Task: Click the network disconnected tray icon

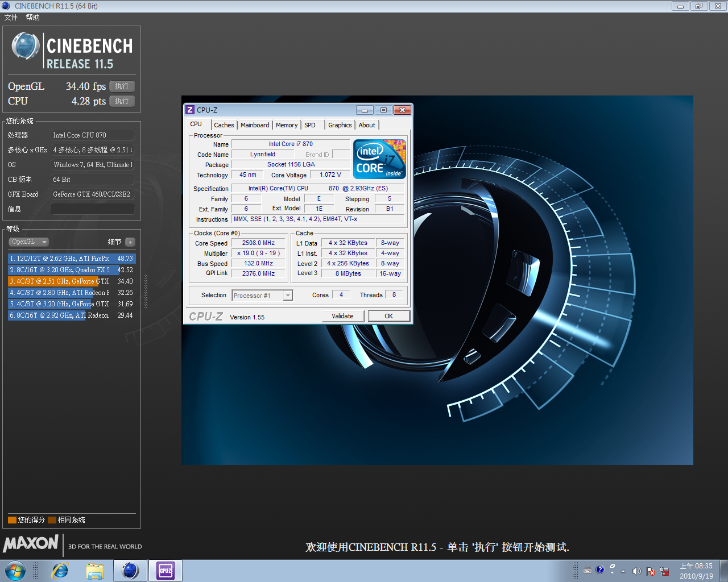Action: (664, 571)
